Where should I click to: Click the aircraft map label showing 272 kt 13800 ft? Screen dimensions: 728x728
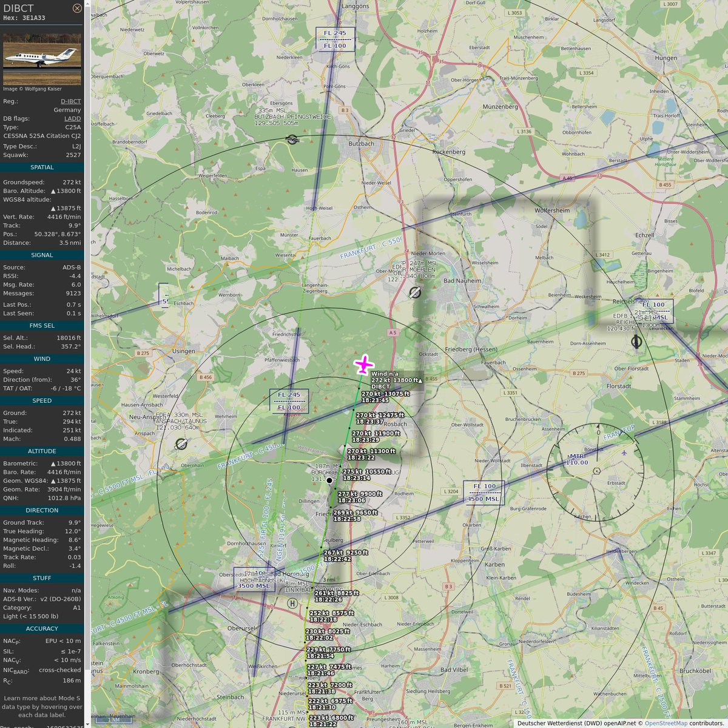pyautogui.click(x=397, y=380)
